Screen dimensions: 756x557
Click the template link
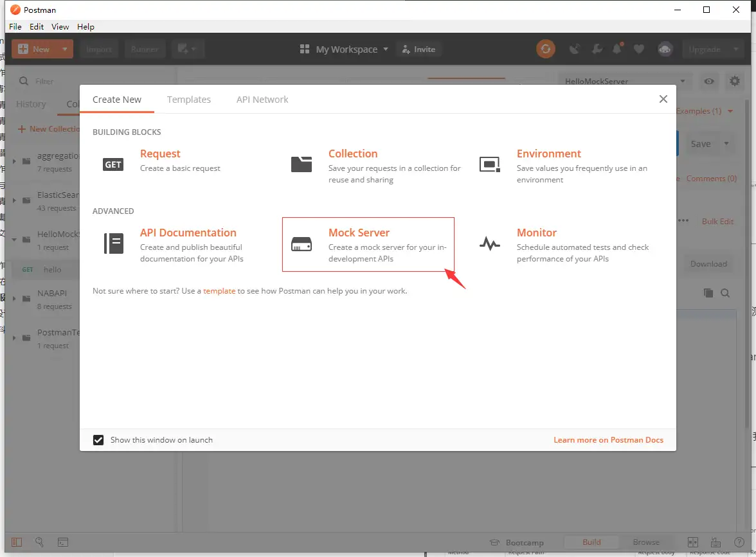219,291
